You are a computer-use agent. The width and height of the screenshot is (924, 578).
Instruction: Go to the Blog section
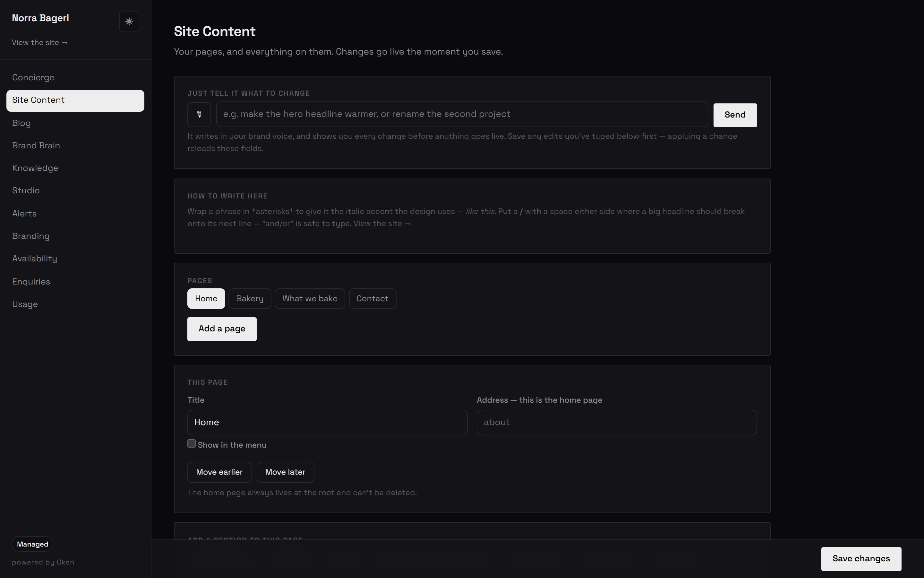click(75, 123)
